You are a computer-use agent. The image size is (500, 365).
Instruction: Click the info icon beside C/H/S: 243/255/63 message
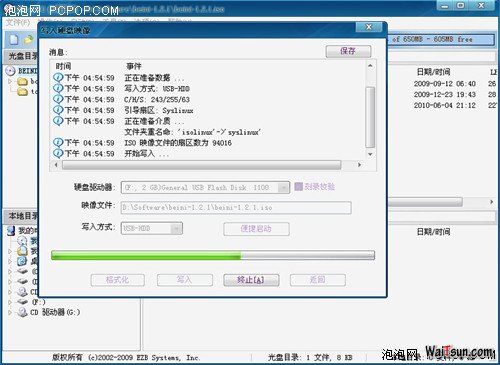coord(58,99)
